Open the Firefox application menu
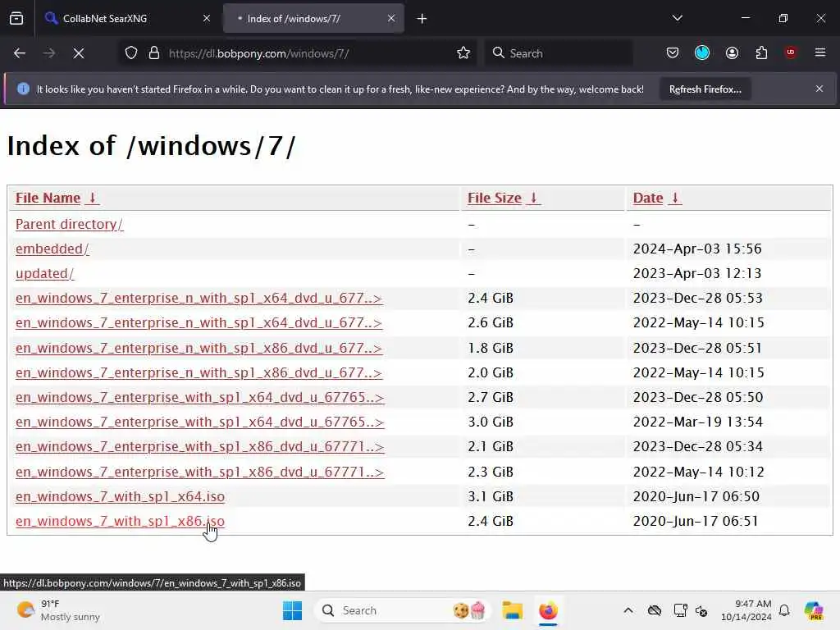This screenshot has width=840, height=630. [820, 52]
